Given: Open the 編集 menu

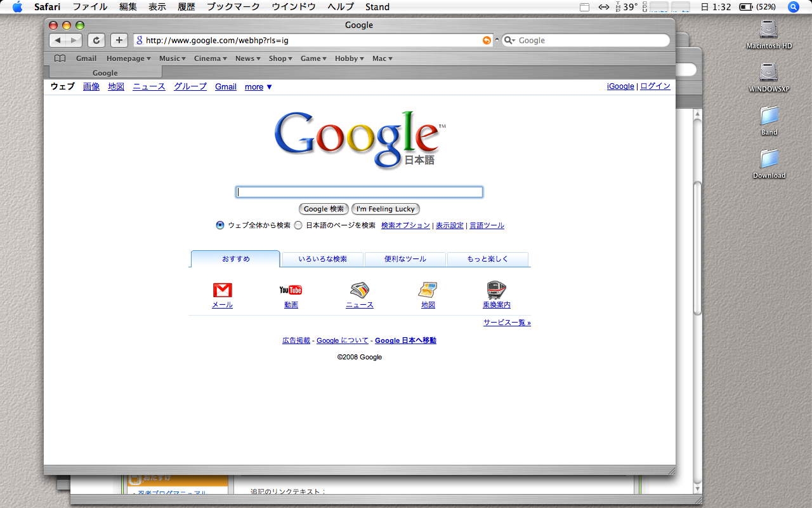Looking at the screenshot, I should [x=128, y=7].
